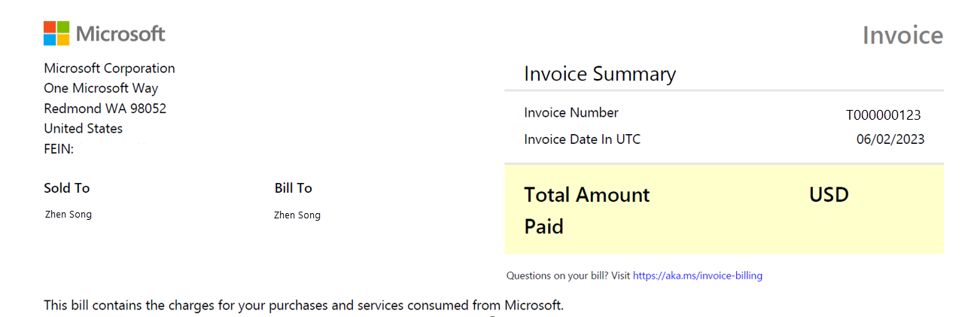980x317 pixels.
Task: Select the invoice date 06/02/2023
Action: click(890, 139)
